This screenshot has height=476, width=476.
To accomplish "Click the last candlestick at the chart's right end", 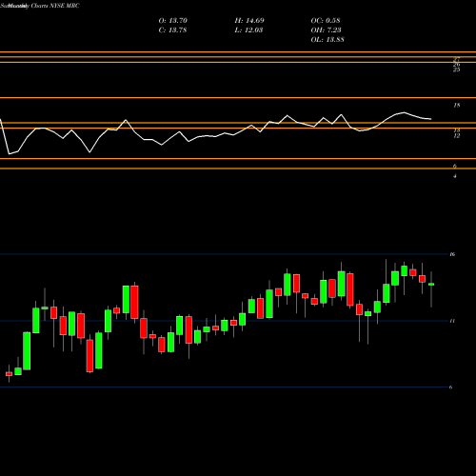I will click(431, 285).
